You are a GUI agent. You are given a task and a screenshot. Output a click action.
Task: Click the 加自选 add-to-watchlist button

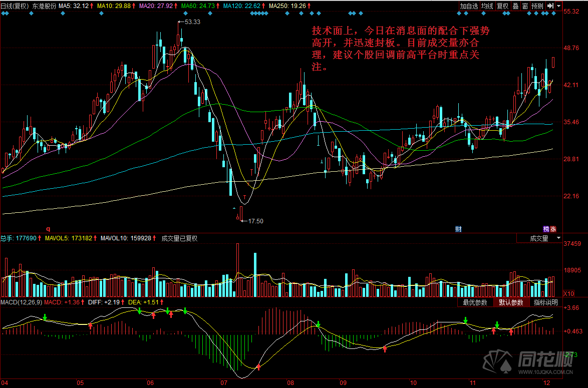click(469, 6)
